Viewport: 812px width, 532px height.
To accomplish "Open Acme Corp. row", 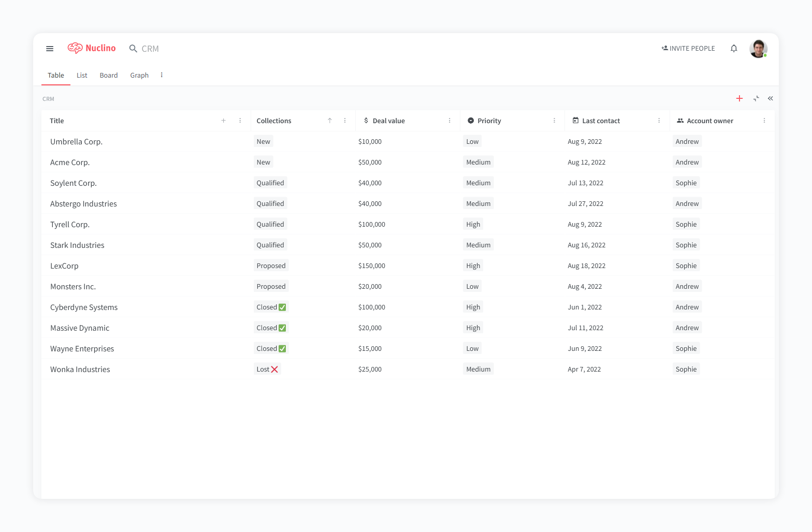I will [x=70, y=162].
